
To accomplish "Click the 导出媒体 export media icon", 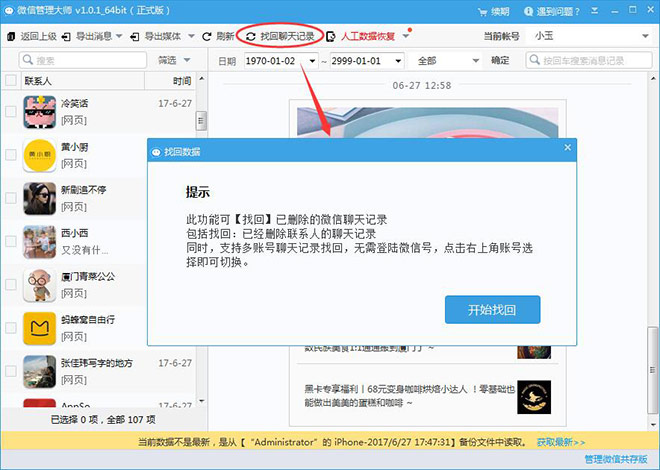I will click(x=135, y=37).
